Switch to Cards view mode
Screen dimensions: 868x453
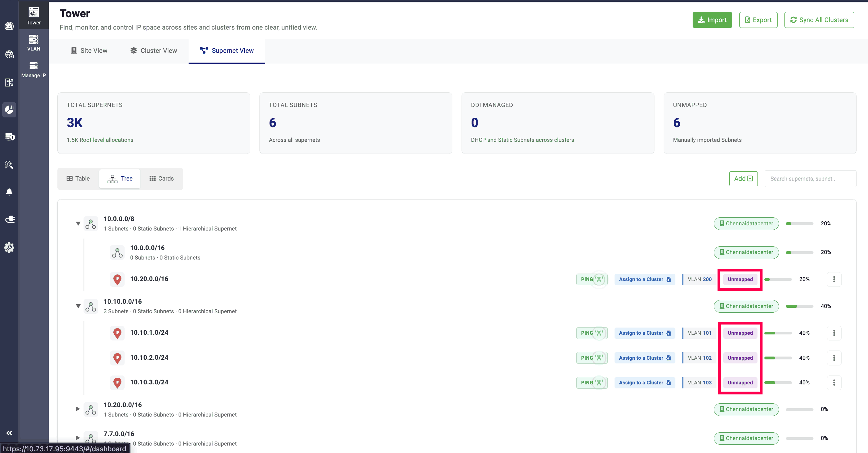tap(161, 178)
